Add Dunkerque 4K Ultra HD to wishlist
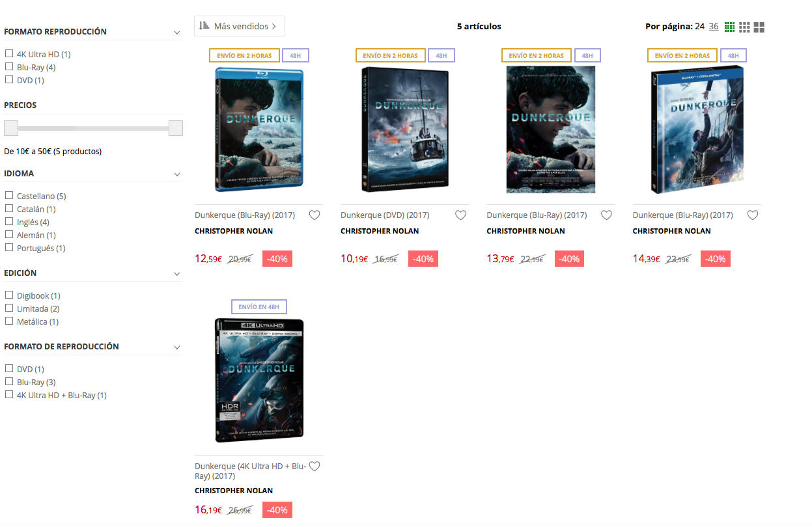The image size is (812, 527). pyautogui.click(x=315, y=466)
